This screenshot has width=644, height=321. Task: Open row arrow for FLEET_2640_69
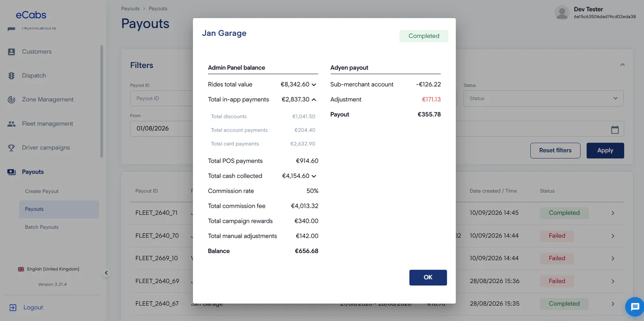click(x=613, y=282)
